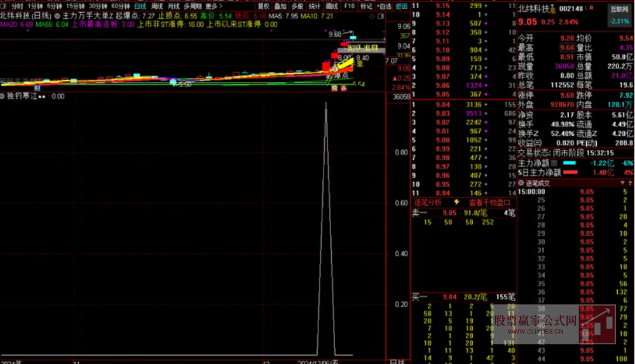This screenshot has height=364, width=635.
Task: Switch to the 周线 weekly chart tab
Action: (x=157, y=6)
